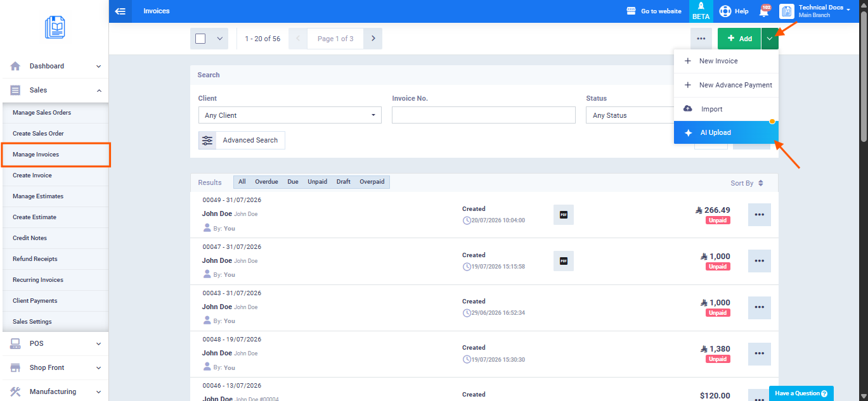Switch to Overpaid results tab
Screen dimensions: 868x401
point(372,182)
